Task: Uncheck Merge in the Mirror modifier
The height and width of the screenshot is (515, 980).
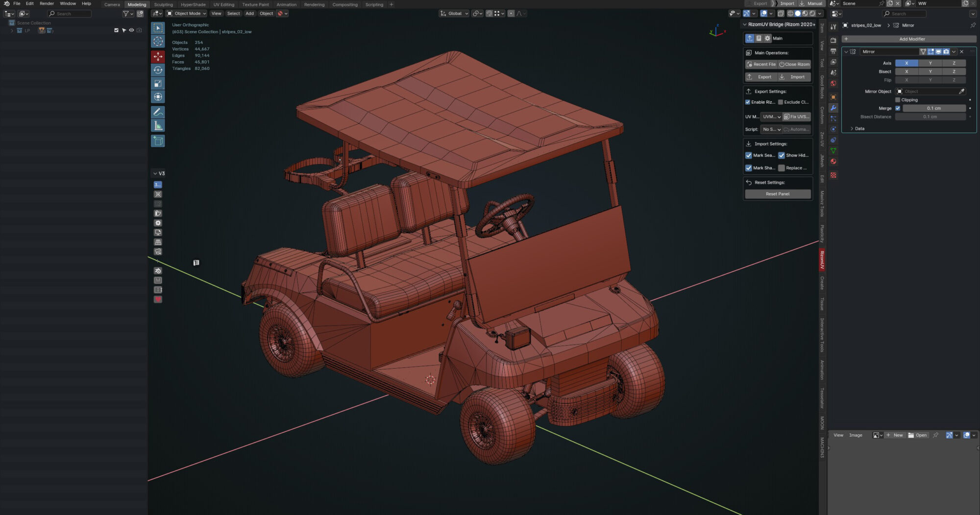Action: (898, 108)
